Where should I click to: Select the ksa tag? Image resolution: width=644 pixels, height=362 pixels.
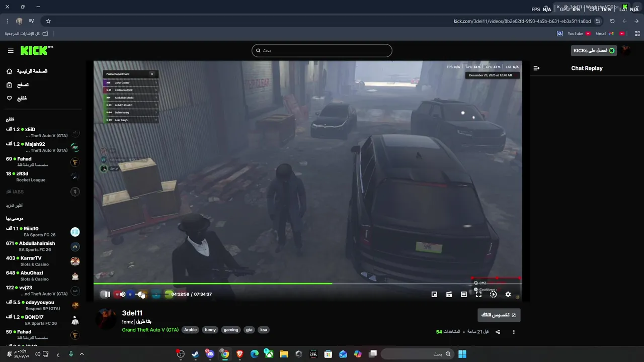click(264, 330)
